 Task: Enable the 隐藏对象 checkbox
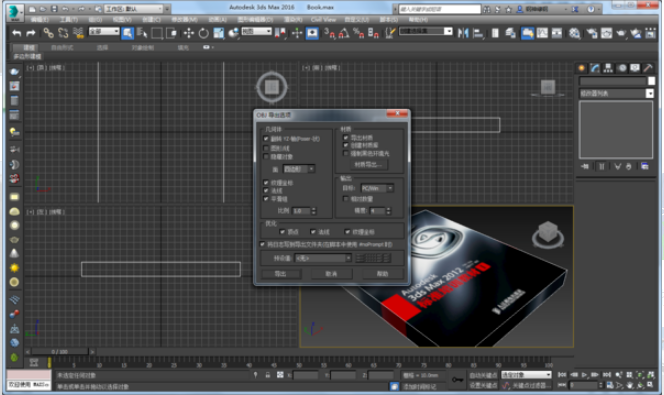click(266, 157)
